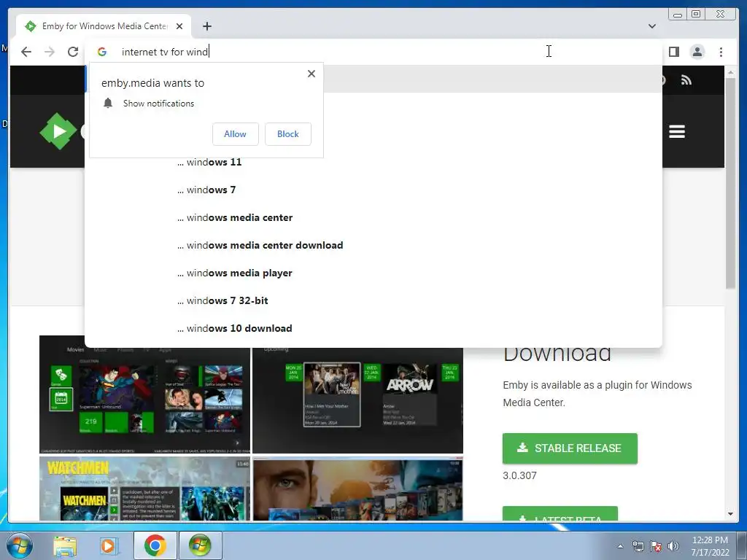
Task: Show hidden system tray icons
Action: point(620,546)
